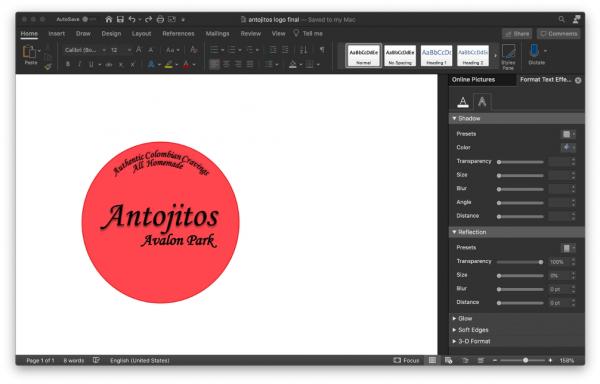Open Shadow Presets dropdown
Viewport: 600px width, 384px height.
pos(568,134)
